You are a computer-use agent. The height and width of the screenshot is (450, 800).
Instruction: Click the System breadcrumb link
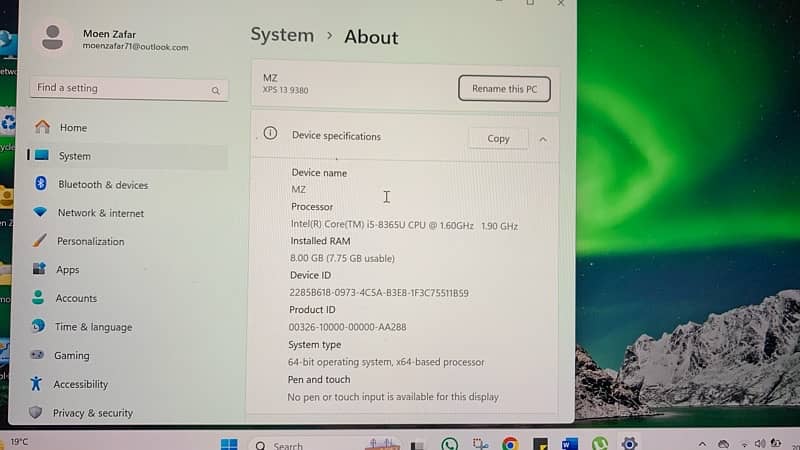(x=282, y=35)
